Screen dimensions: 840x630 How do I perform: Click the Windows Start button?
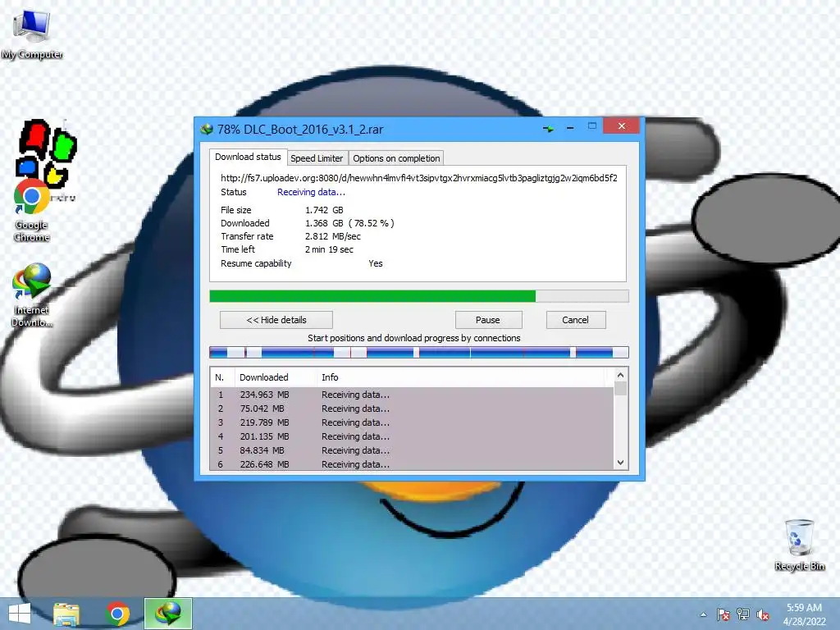20,614
